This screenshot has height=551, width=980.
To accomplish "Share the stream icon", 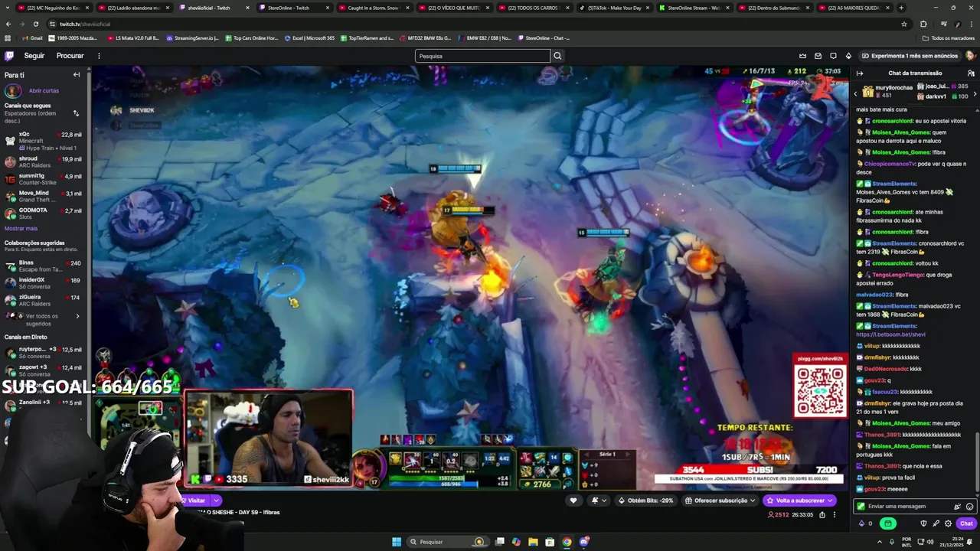I will (822, 515).
